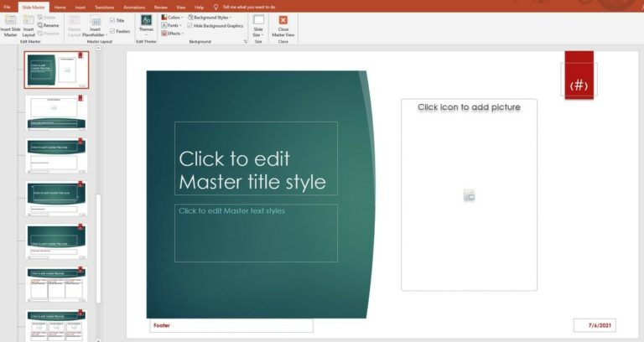This screenshot has width=644, height=342.
Task: Click the Master title style placeholder
Action: click(x=256, y=158)
